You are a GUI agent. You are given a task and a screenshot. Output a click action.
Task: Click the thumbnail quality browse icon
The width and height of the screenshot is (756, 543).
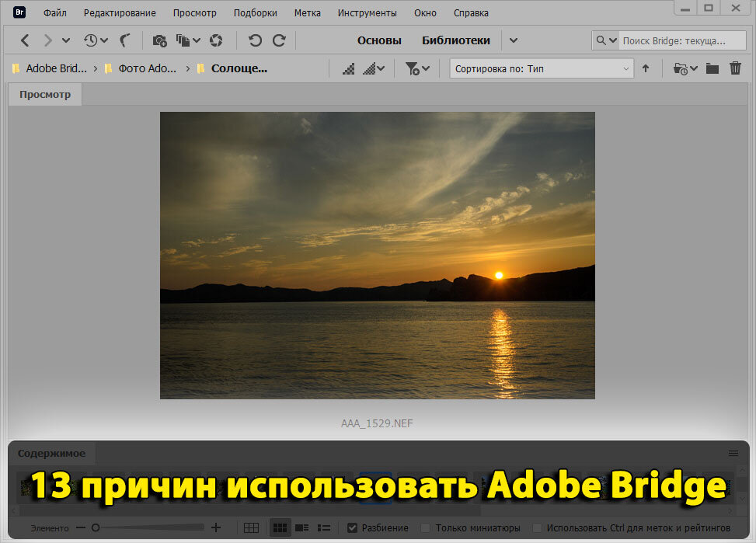349,69
